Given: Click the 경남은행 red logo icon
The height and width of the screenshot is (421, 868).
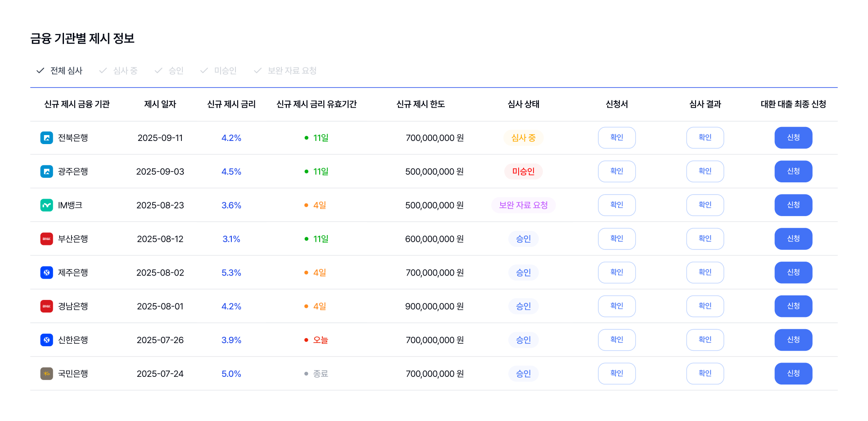Looking at the screenshot, I should click(46, 306).
